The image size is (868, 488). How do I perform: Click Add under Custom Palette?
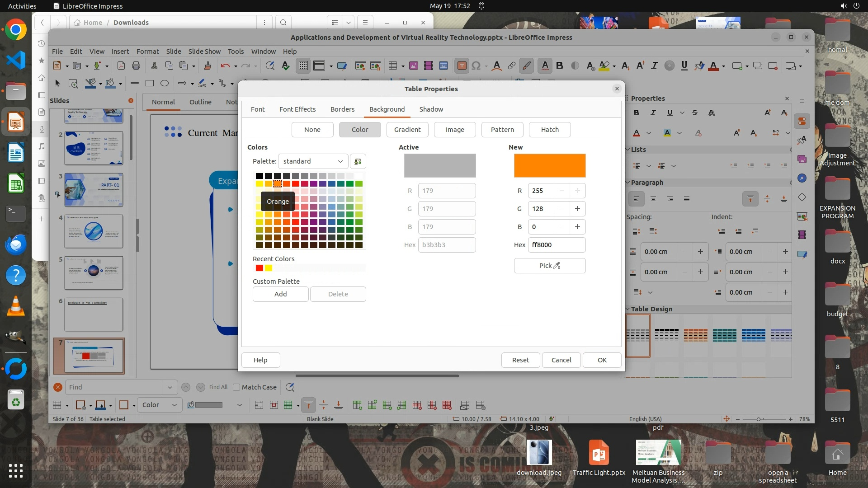280,294
